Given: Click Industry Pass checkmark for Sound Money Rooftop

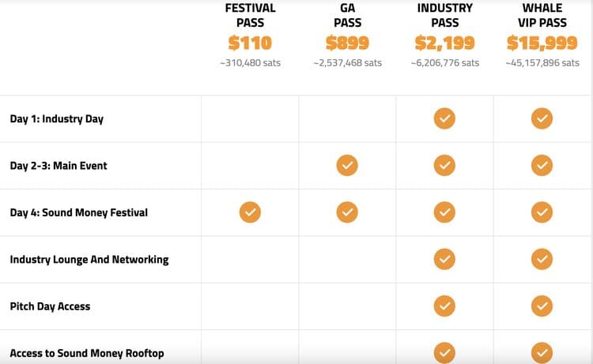Looking at the screenshot, I should coord(444,352).
